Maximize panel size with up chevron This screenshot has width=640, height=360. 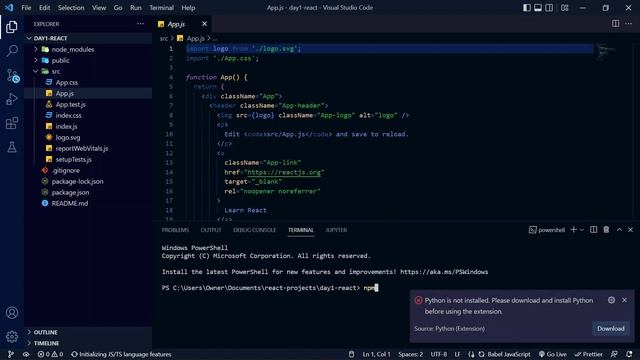coord(619,230)
